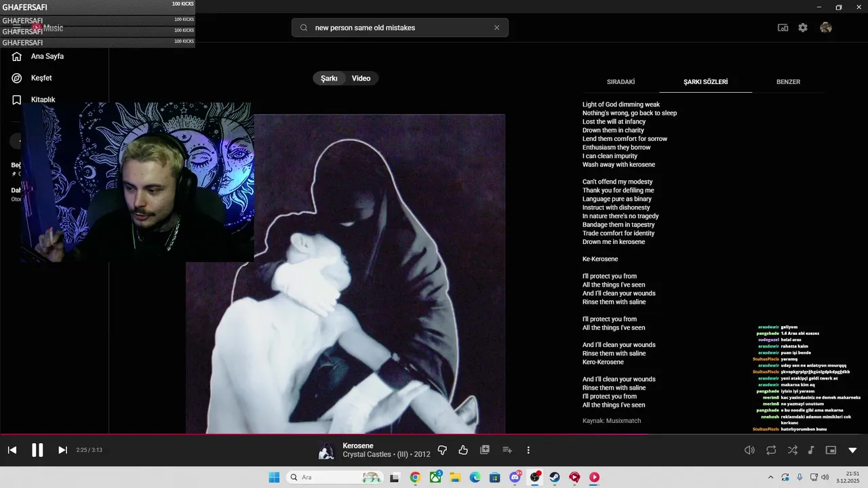Viewport: 868px width, 488px height.
Task: Open Microsoft Edge from the taskbar
Action: pos(475,477)
